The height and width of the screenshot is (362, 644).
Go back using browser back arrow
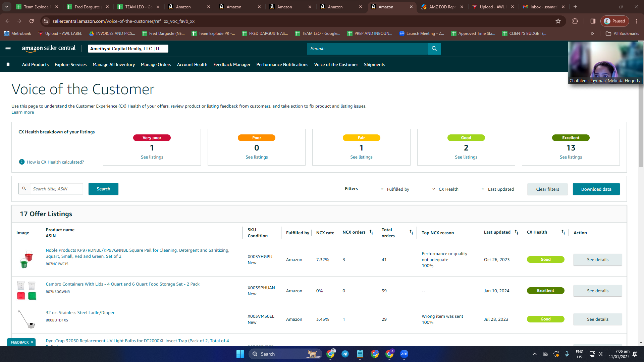[7, 21]
